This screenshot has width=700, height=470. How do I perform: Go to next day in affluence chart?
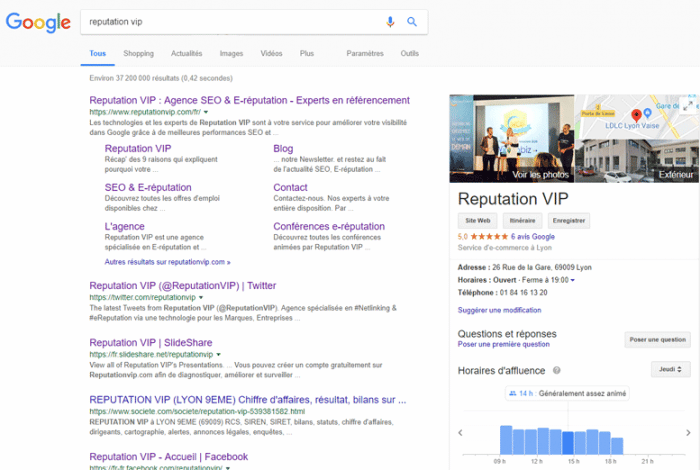coord(688,433)
